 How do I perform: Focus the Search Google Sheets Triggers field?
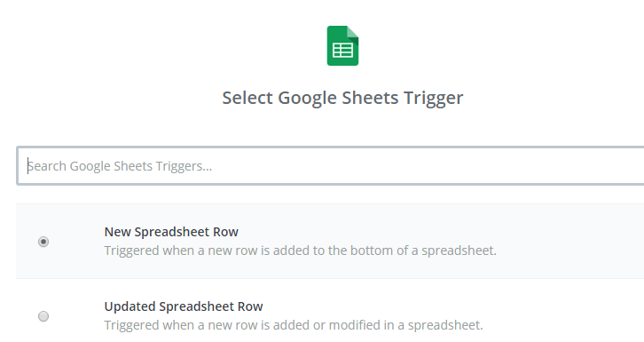[x=330, y=165]
